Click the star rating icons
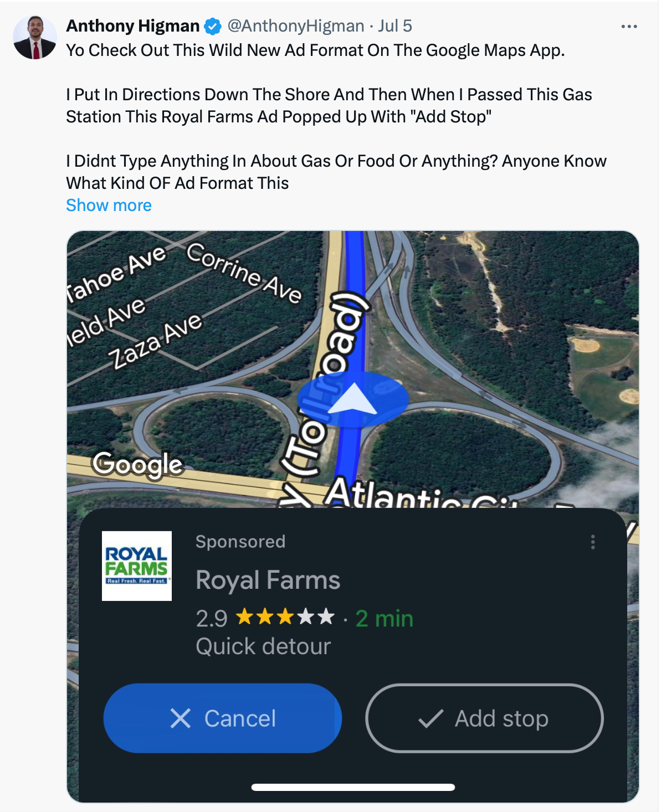This screenshot has height=812, width=666. [285, 616]
